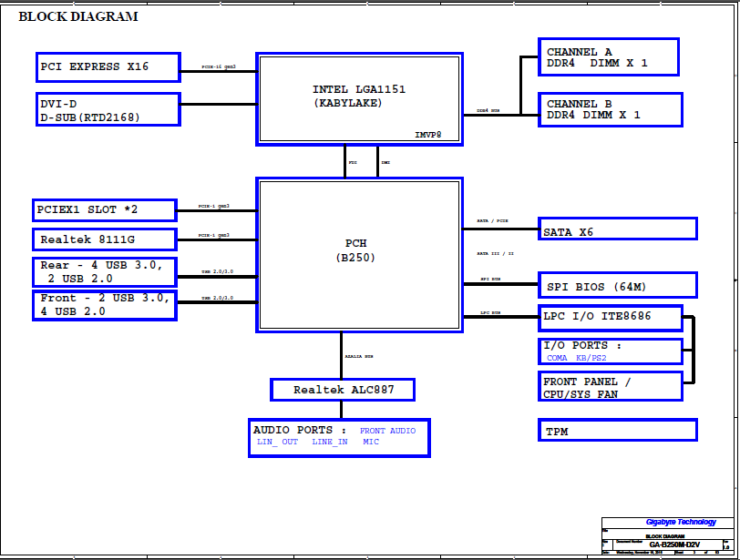740x560 pixels.
Task: Click the FRONT PANEL / CPU/SYS FAN block
Action: tap(610, 386)
